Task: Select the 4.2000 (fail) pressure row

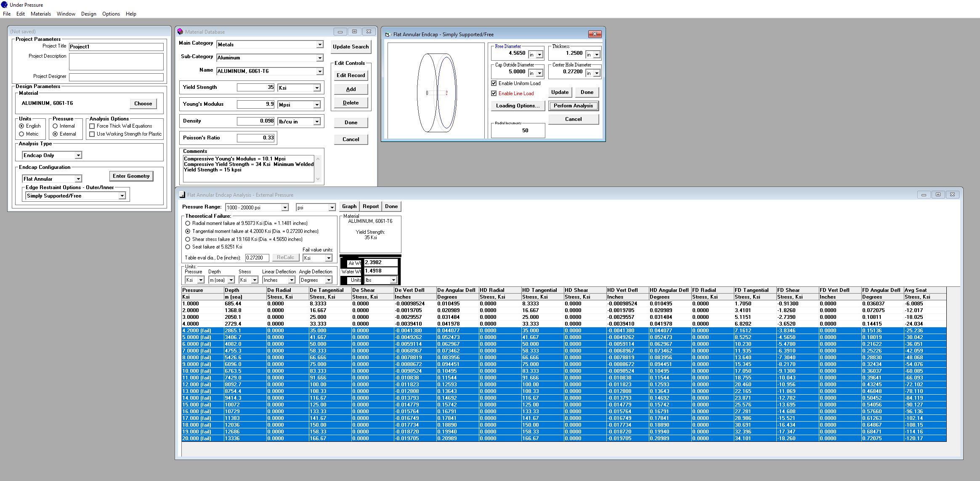Action: pos(564,331)
